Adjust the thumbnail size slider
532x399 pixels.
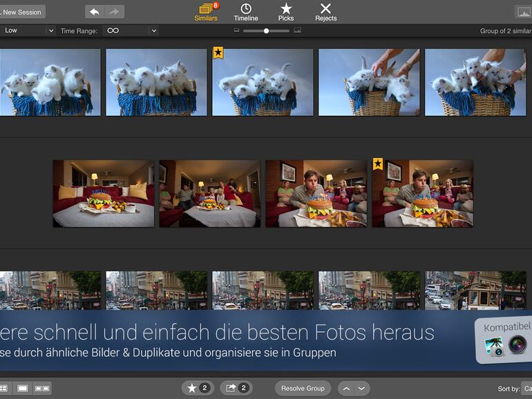266,31
